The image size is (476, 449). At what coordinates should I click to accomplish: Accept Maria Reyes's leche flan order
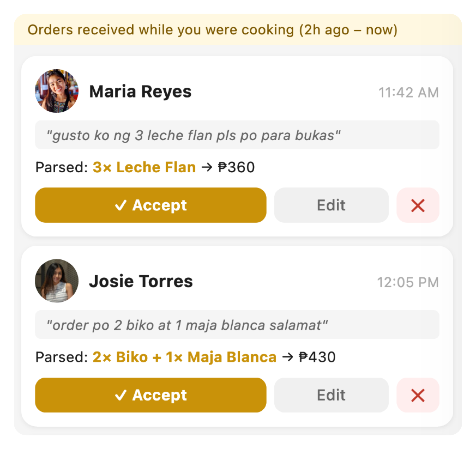pyautogui.click(x=151, y=205)
